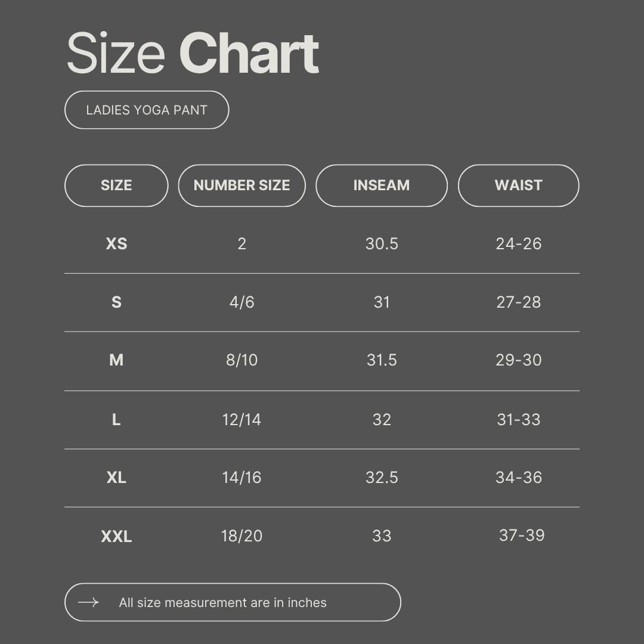
Task: Pick the XL size row label
Action: pyautogui.click(x=116, y=478)
